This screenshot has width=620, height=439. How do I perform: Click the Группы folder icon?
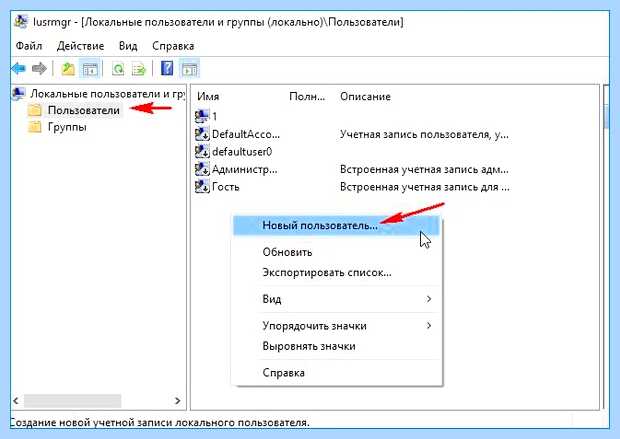click(35, 127)
